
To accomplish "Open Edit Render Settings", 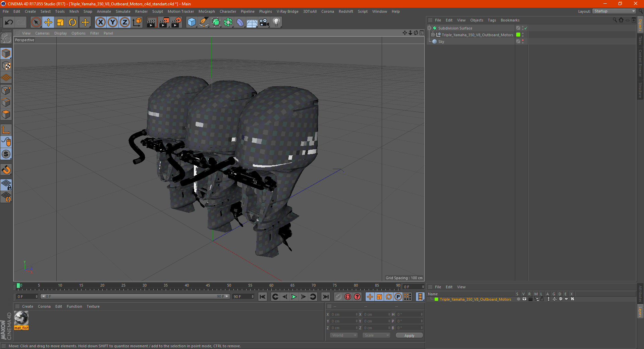I will 176,22.
